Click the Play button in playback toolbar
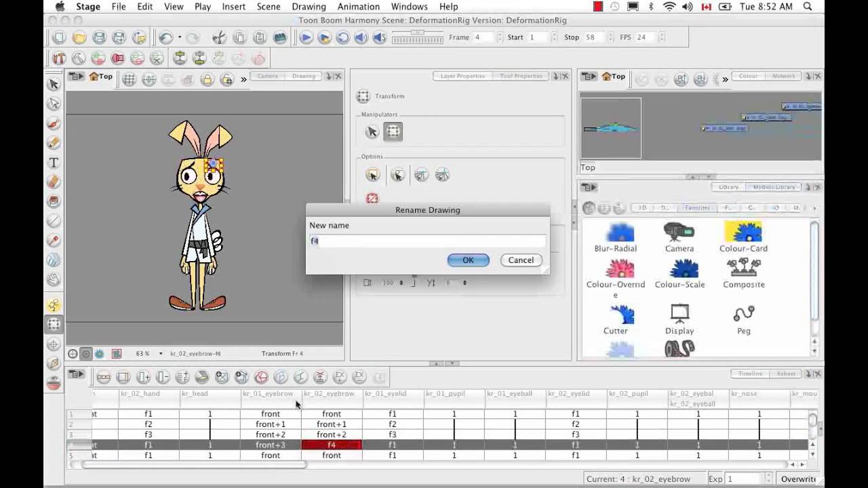This screenshot has width=868, height=488. click(x=306, y=37)
